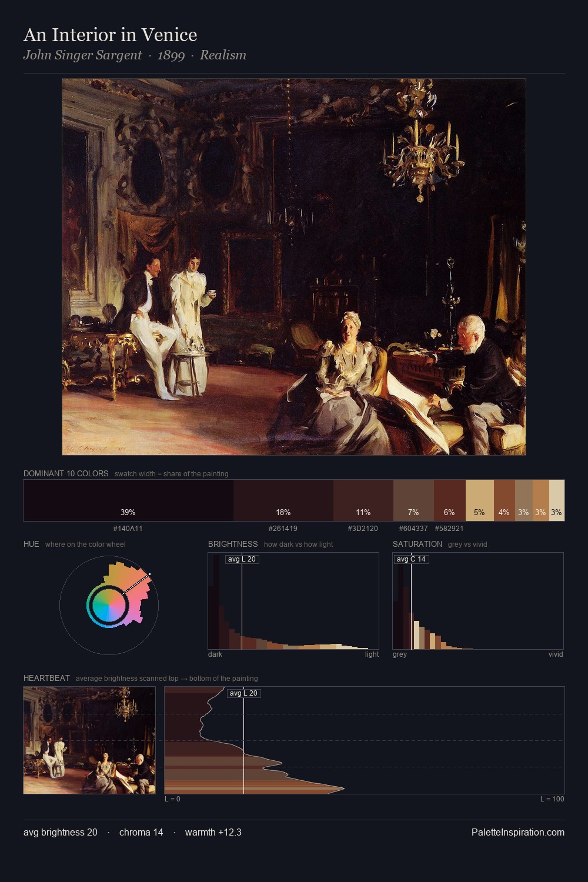Pick the 4% rust swatch
Screen dimensions: 588x882
(505, 500)
